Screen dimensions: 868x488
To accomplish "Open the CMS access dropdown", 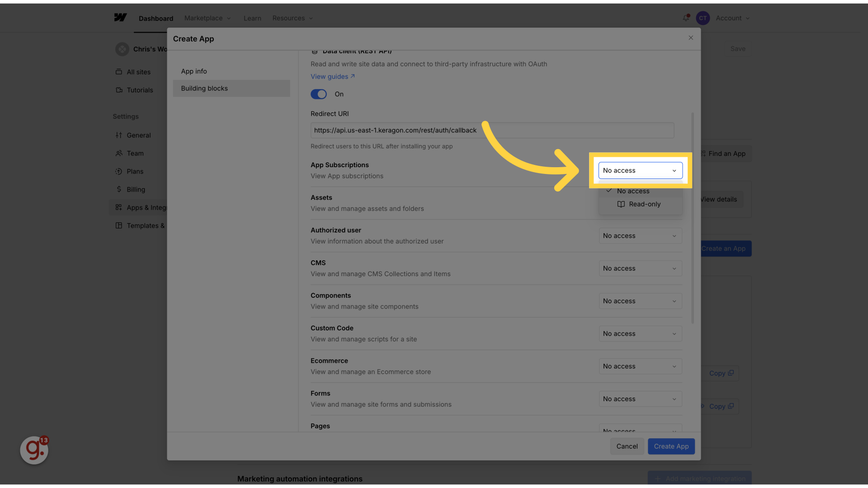I will tap(640, 268).
